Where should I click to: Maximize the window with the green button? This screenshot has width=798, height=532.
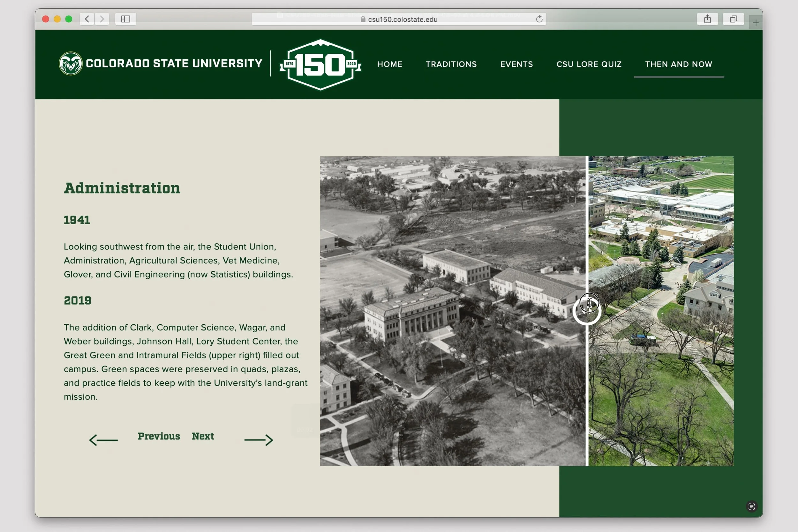tap(69, 19)
